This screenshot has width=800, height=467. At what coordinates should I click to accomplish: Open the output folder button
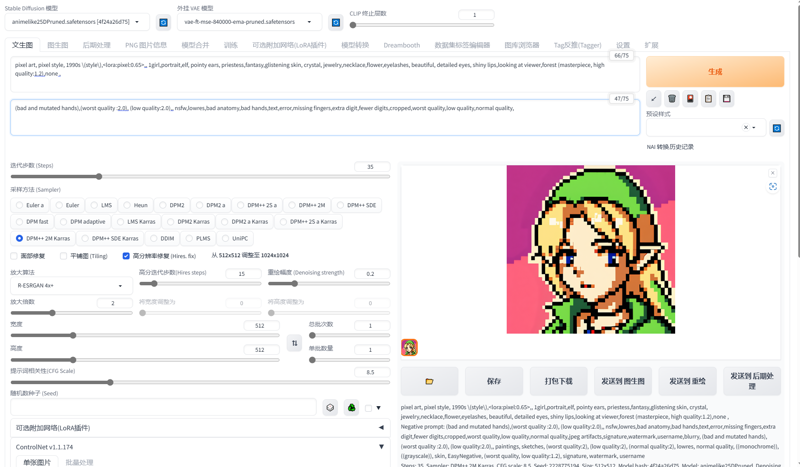tap(429, 381)
